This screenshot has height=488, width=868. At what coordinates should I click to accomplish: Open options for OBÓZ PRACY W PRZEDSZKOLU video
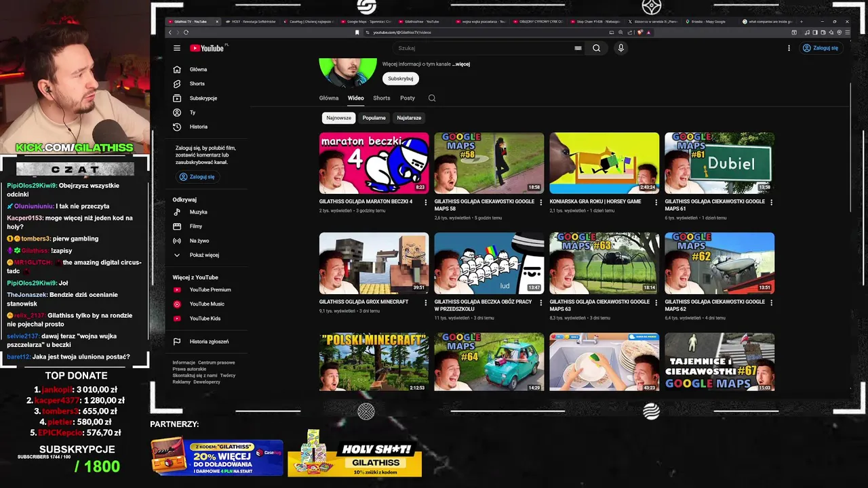541,302
